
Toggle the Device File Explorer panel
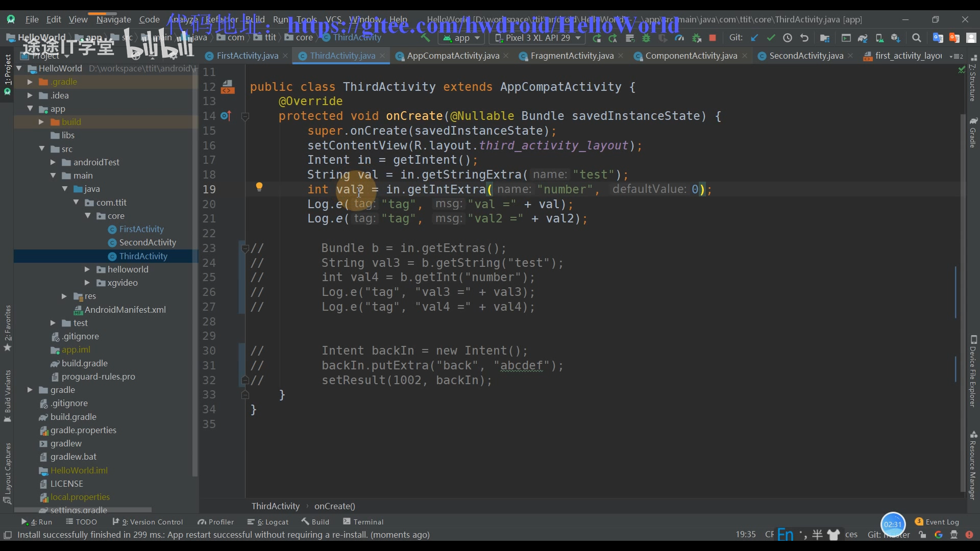(973, 371)
